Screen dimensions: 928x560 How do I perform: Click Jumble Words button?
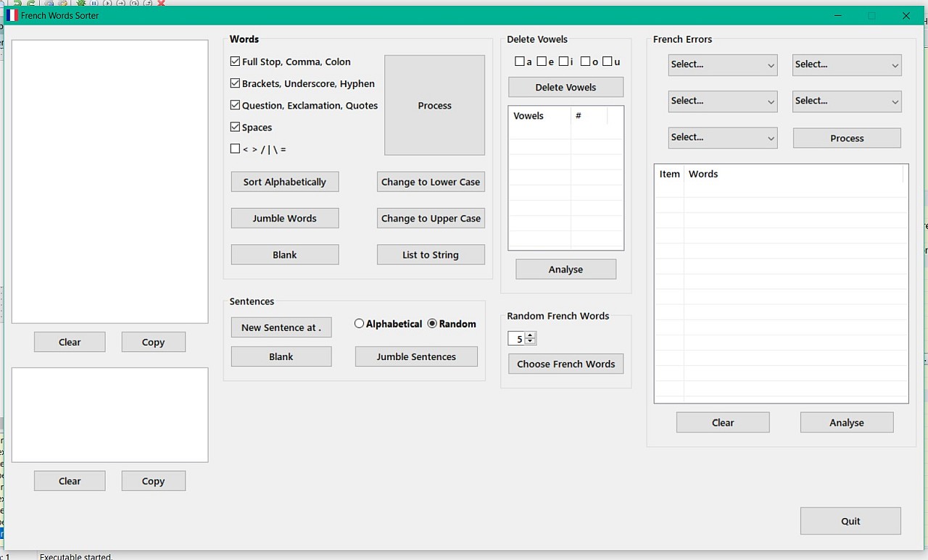285,218
